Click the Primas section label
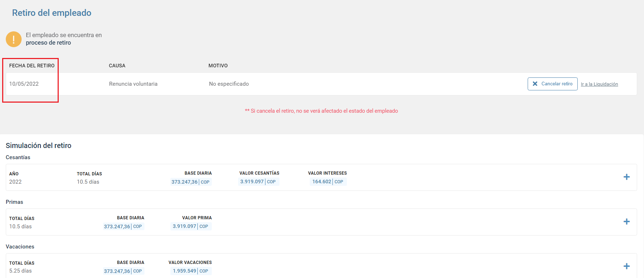The image size is (644, 278). coord(14,202)
